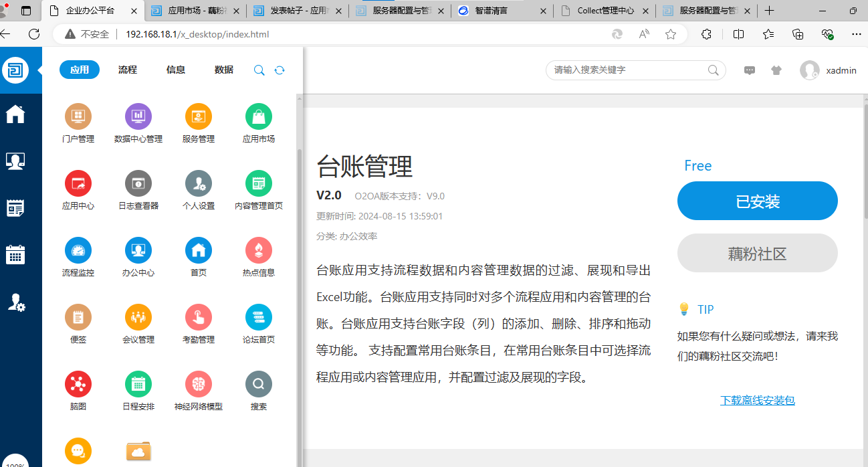Launch 服务管理 from the app grid
The image size is (868, 467).
[199, 123]
